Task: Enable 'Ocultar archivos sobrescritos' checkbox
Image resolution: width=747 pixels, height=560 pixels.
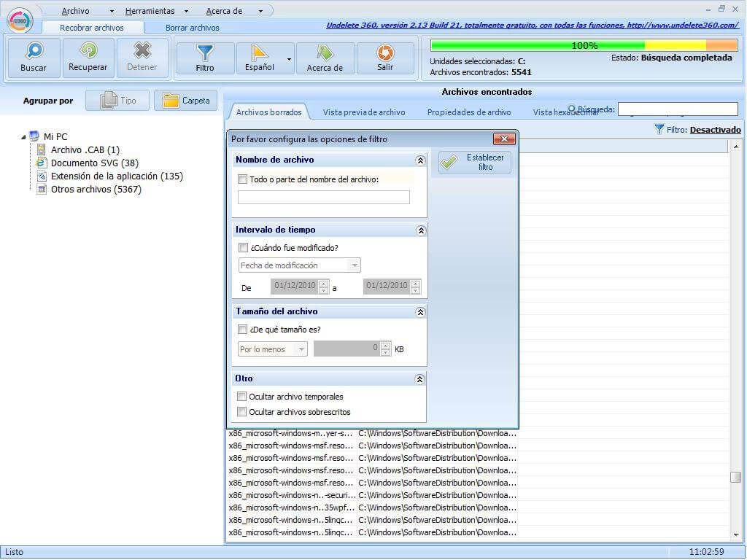Action: pyautogui.click(x=242, y=411)
